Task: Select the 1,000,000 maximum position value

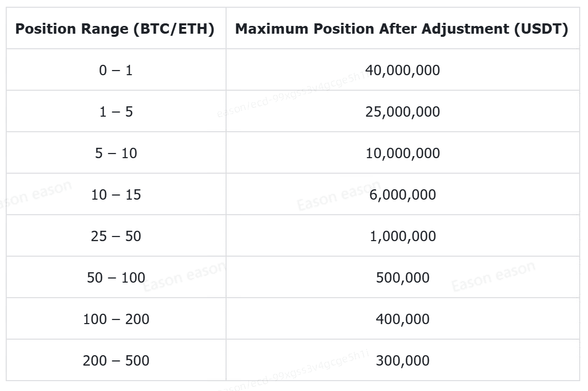Action: pyautogui.click(x=402, y=236)
